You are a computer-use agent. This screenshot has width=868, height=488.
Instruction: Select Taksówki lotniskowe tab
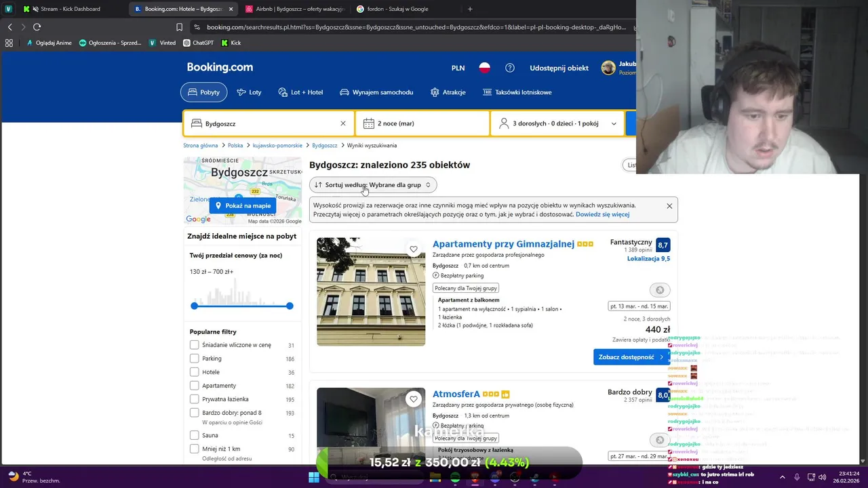[x=517, y=92]
